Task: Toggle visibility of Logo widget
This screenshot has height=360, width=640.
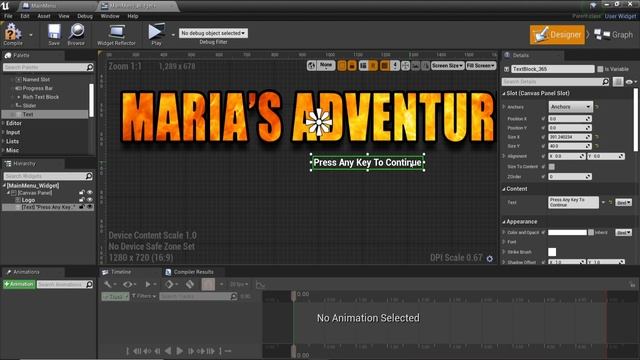Action: [90, 200]
